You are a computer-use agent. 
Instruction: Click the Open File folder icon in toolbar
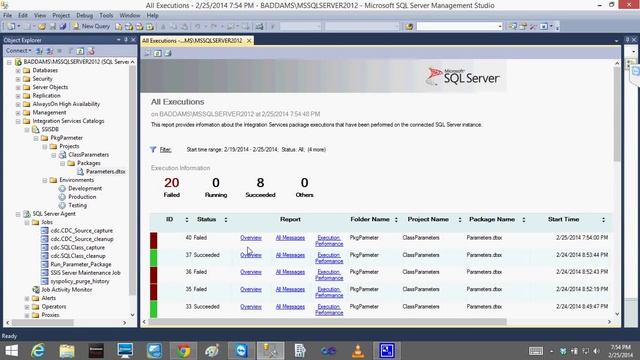click(42, 27)
